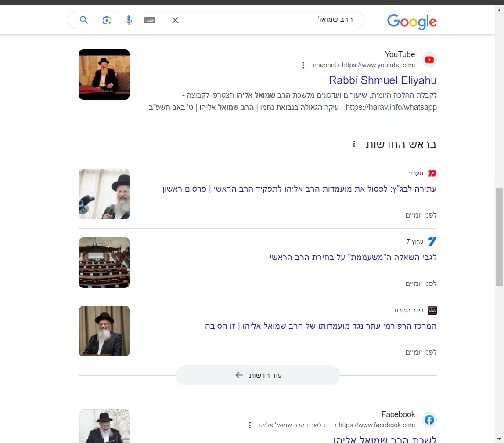Go to Google homepage via logo
This screenshot has height=443, width=504.
(x=411, y=21)
